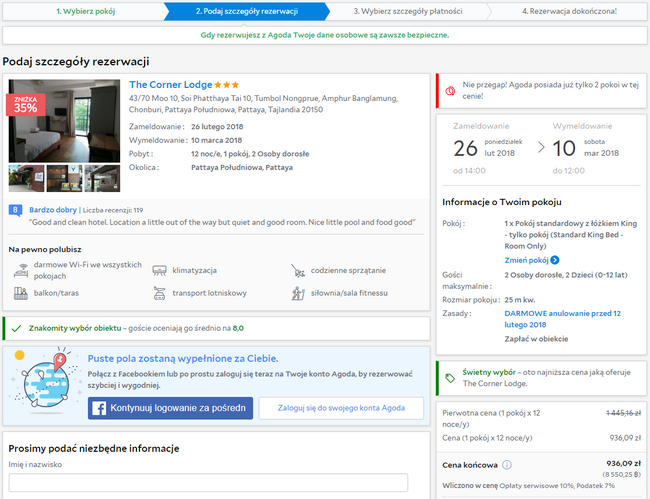This screenshot has height=499, width=650.
Task: Click the Imię i nazwisko input field
Action: coord(208,483)
